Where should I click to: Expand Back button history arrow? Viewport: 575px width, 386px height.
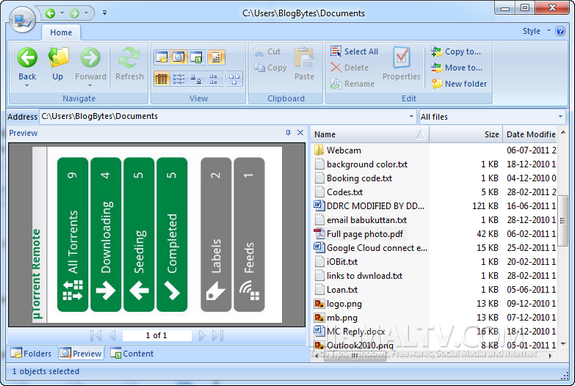pyautogui.click(x=27, y=85)
